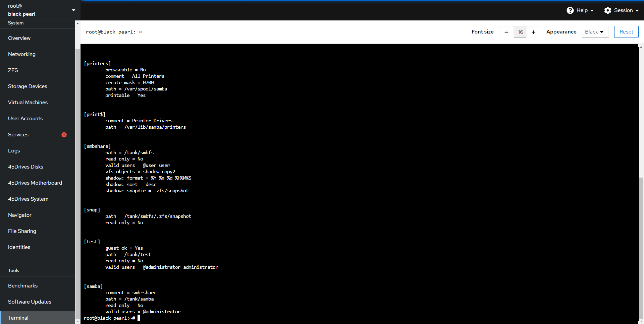Increase terminal font size with the plus icon
Image resolution: width=644 pixels, height=324 pixels.
(533, 32)
